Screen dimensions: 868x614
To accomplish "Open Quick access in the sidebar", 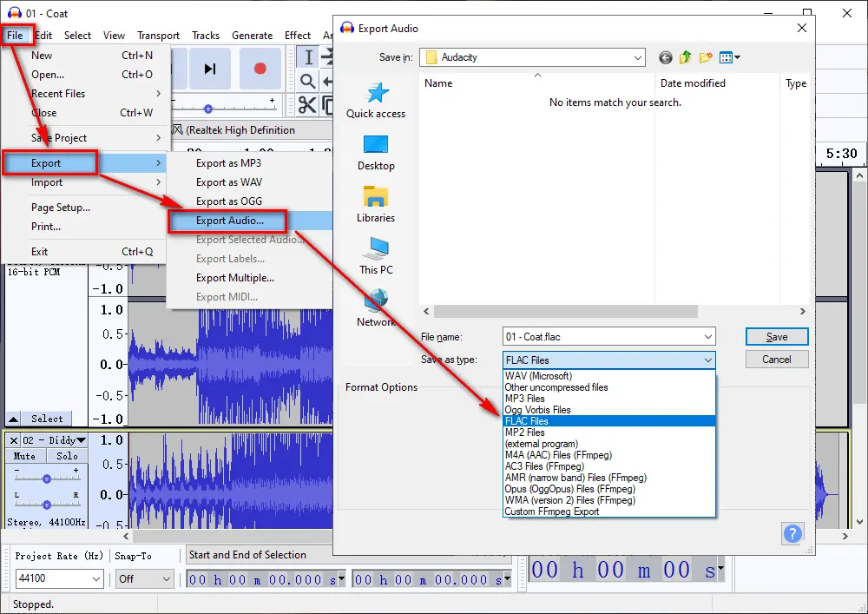I will click(x=376, y=100).
